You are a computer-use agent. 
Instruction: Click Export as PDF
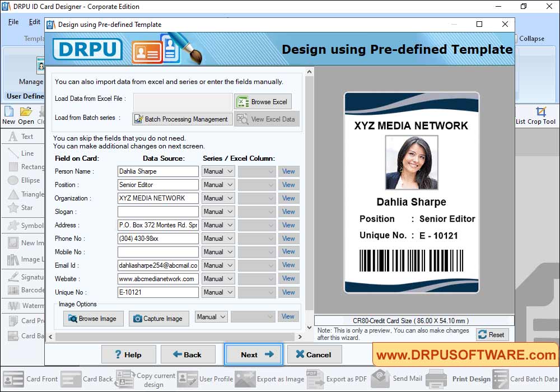click(x=337, y=379)
